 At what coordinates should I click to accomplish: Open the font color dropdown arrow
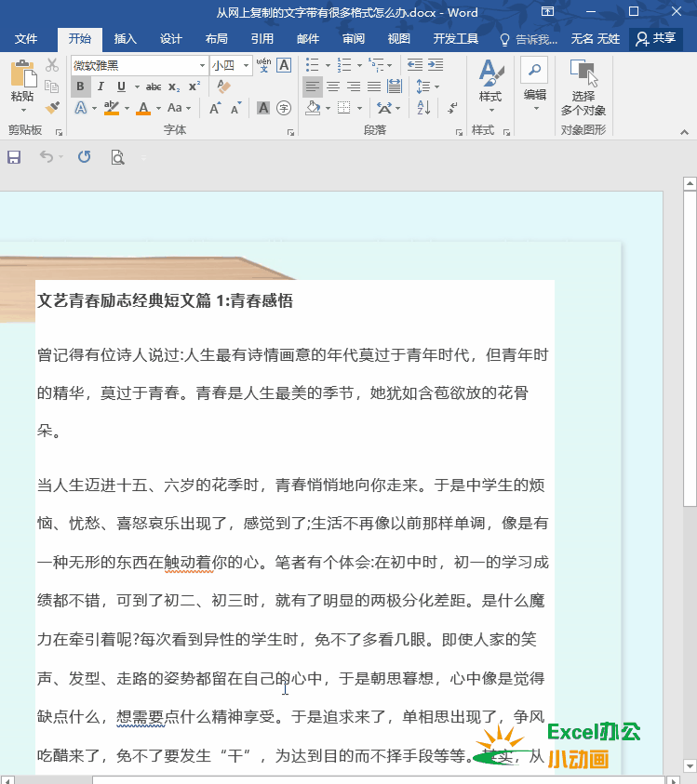pyautogui.click(x=158, y=108)
